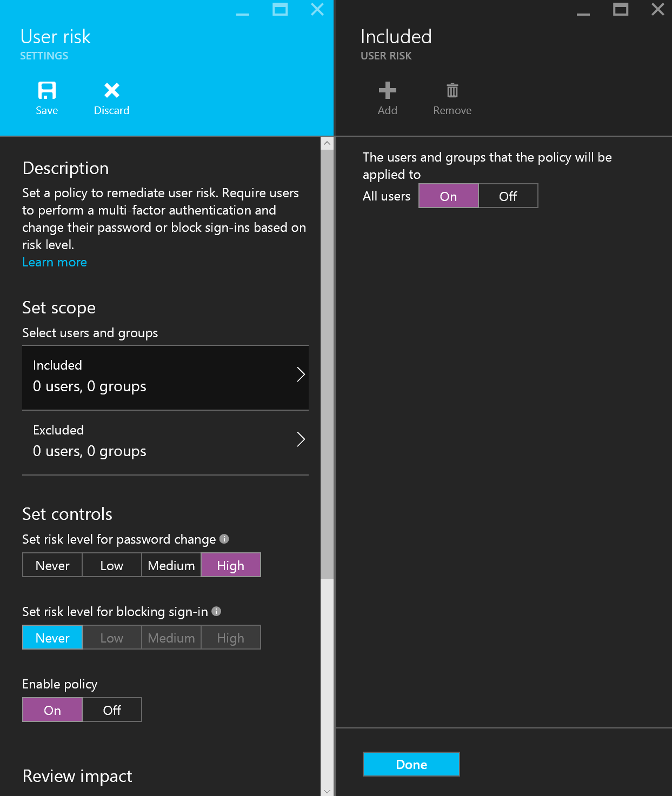Open the Learn more link
The image size is (672, 796).
click(55, 262)
